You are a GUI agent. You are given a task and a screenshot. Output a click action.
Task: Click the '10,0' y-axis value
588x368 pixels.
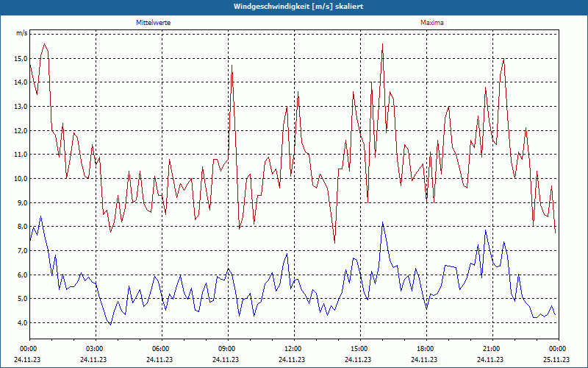pos(21,178)
